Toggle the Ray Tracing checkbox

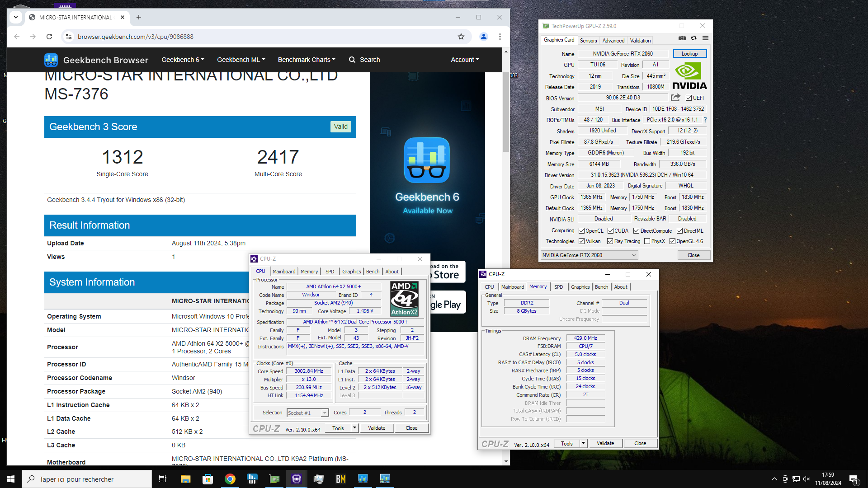pos(610,241)
